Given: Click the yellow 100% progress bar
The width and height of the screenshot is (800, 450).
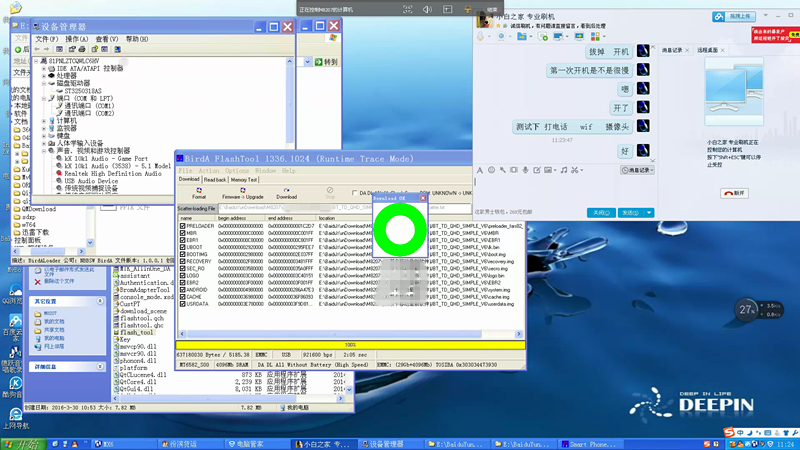Looking at the screenshot, I should (x=350, y=345).
